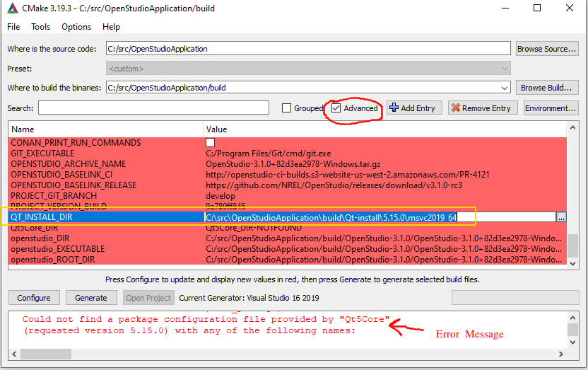The image size is (588, 370).
Task: Uncheck the Advanced checkbox
Action: (x=336, y=108)
